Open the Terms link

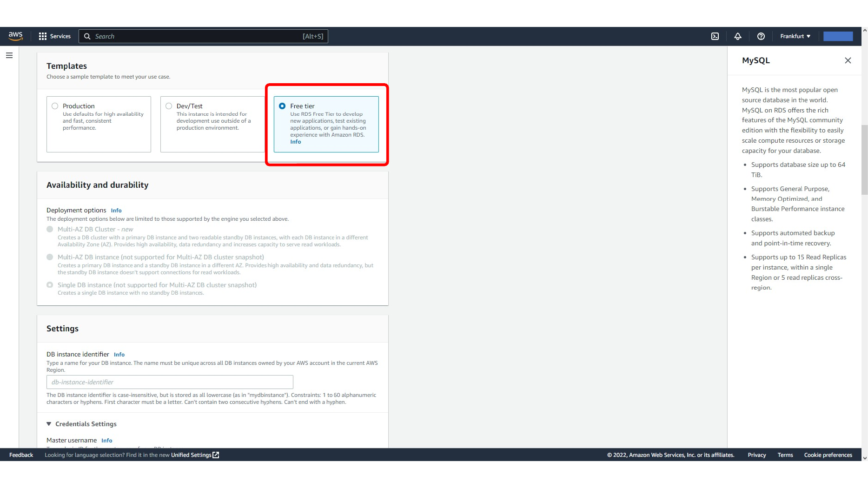coord(785,455)
